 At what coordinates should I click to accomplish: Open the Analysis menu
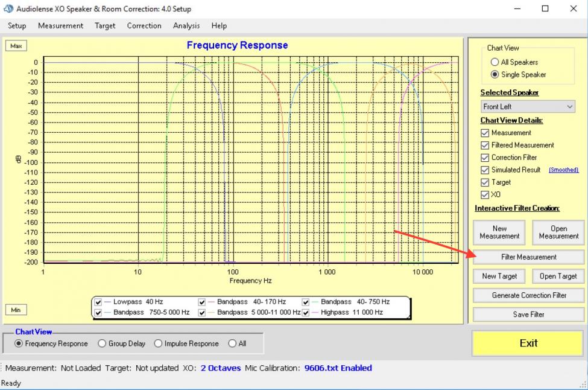click(186, 25)
